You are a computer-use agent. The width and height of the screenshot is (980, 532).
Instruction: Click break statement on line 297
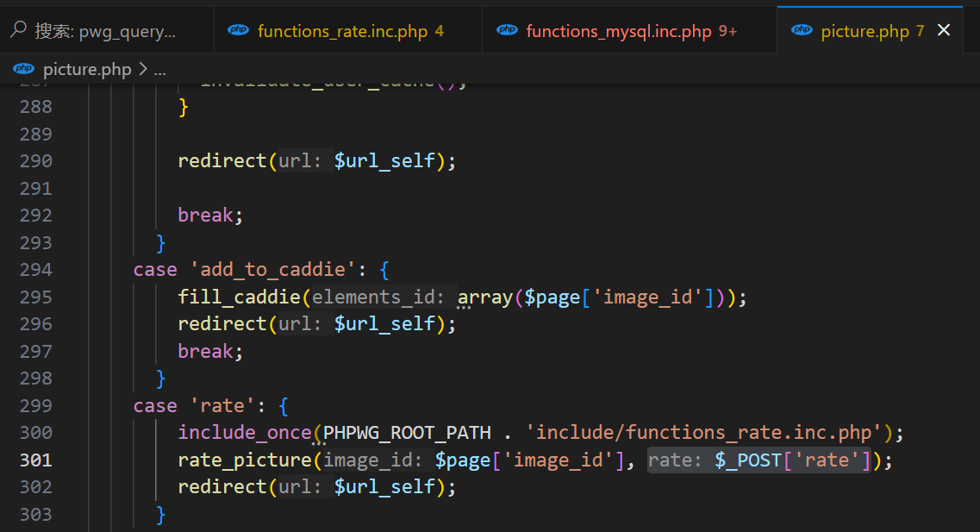click(x=205, y=351)
